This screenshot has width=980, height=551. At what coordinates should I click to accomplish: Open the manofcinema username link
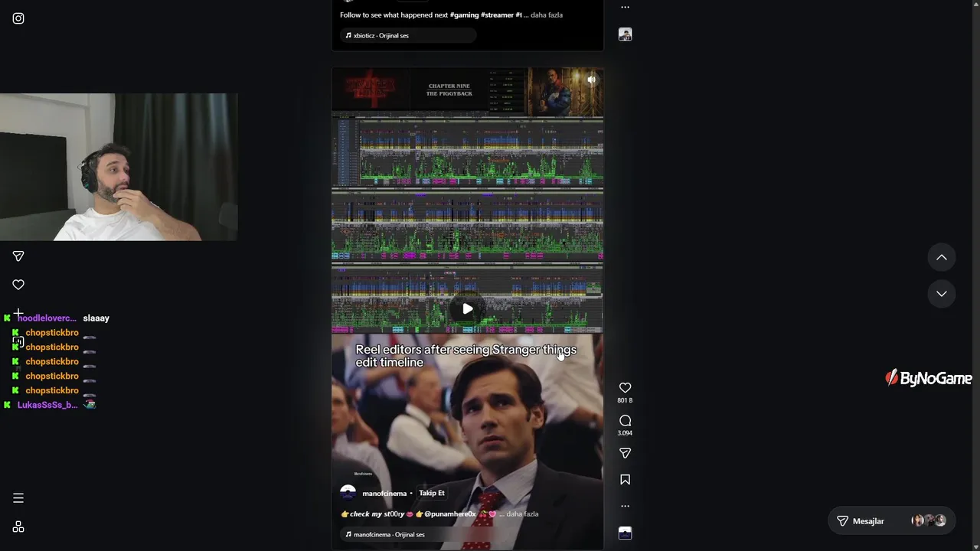click(x=384, y=494)
